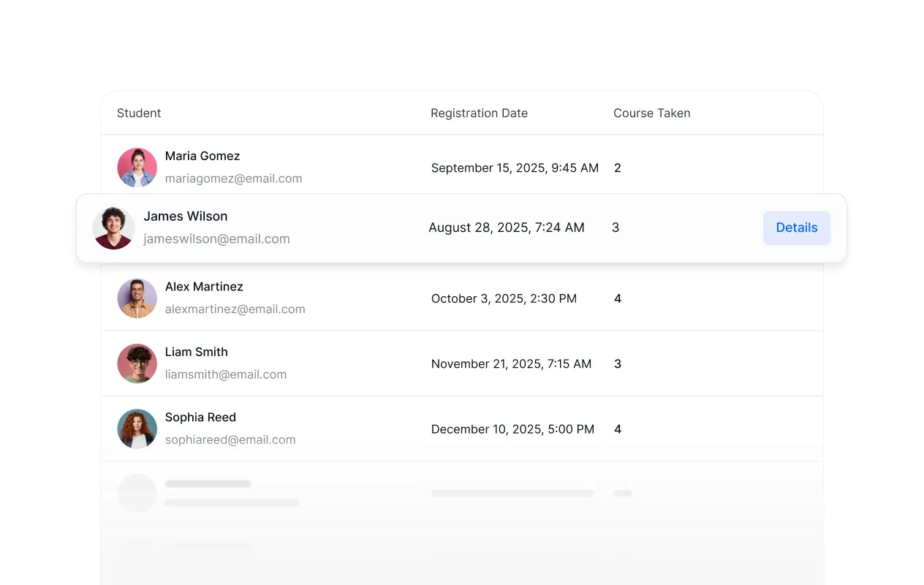Click Alex Martinez's profile avatar
This screenshot has width=924, height=585.
click(x=137, y=298)
